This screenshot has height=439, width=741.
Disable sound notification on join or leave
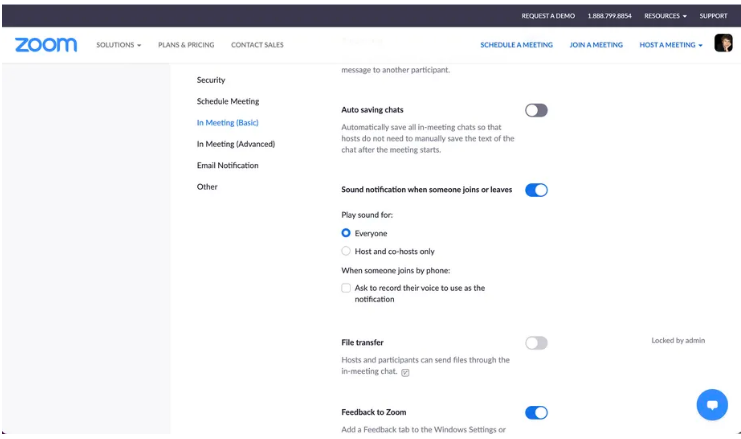[536, 190]
